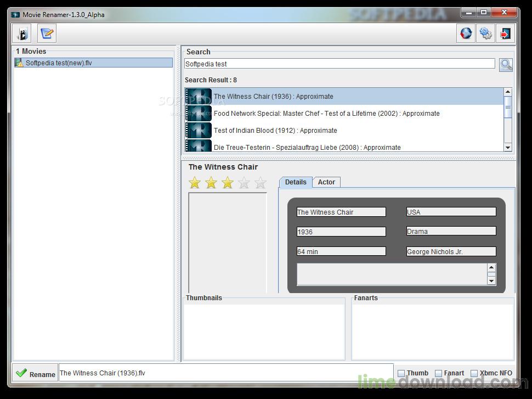This screenshot has height=399, width=532.
Task: Click the exit door icon
Action: pyautogui.click(x=506, y=33)
